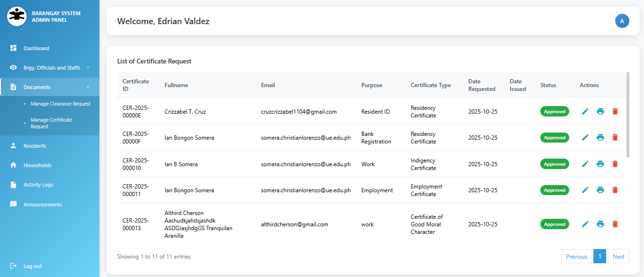
Task: Print the certificate for Ian B Somera
Action: 600,164
